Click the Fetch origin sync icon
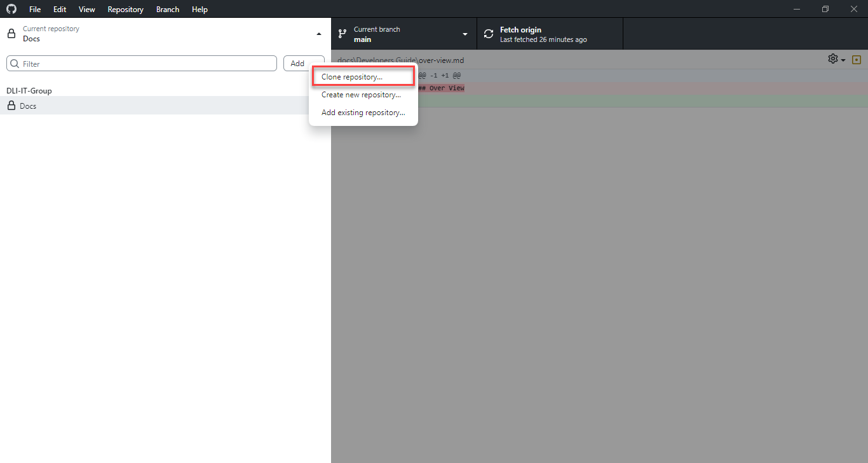This screenshot has height=463, width=868. pyautogui.click(x=488, y=33)
